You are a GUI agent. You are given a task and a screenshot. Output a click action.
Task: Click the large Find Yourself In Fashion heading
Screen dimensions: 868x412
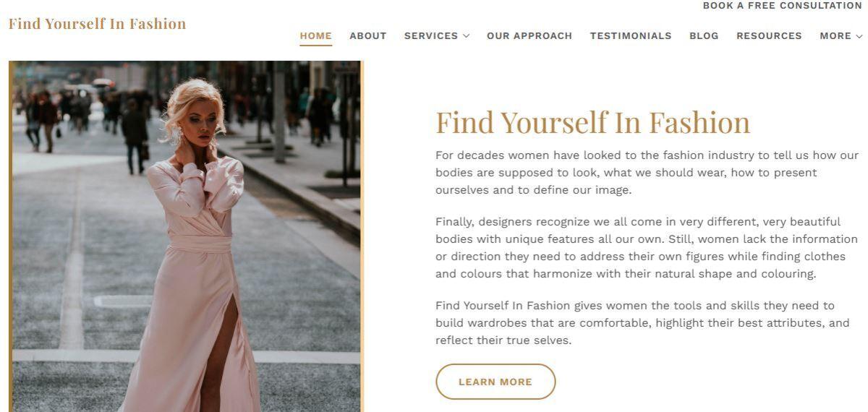[593, 122]
